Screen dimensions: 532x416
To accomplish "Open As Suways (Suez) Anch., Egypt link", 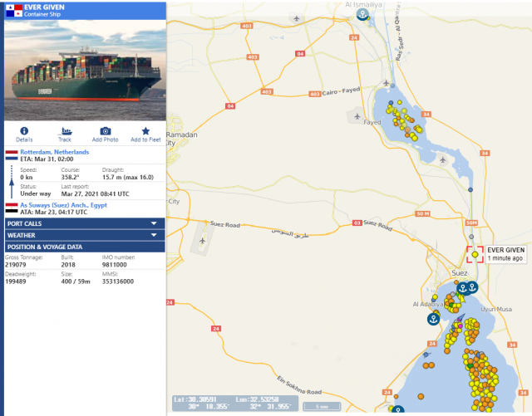I will [63, 205].
